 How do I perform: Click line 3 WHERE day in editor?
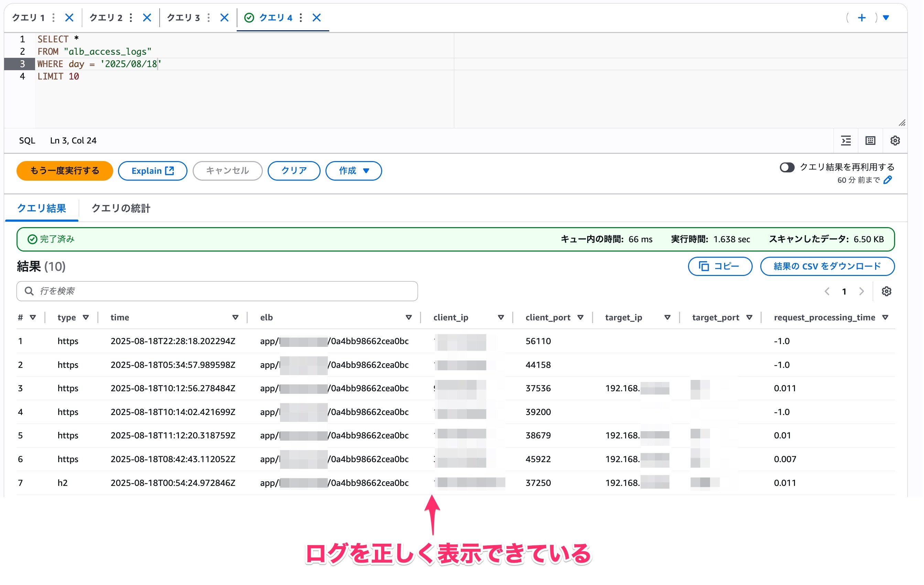coord(99,64)
